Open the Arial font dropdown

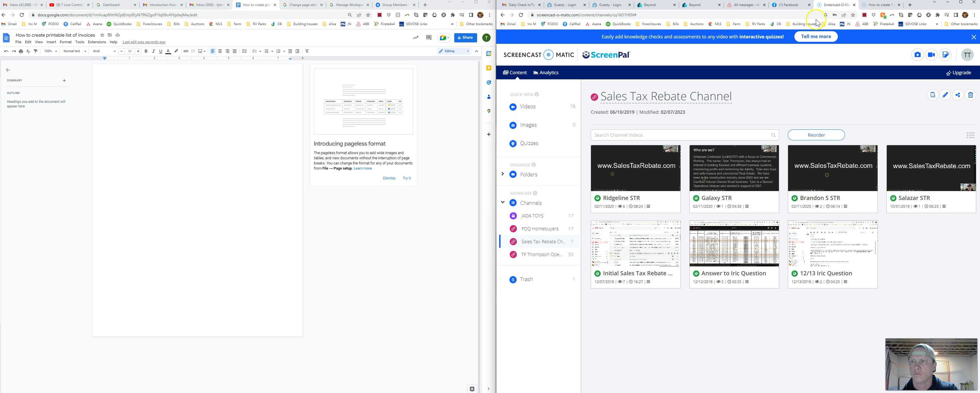(x=104, y=51)
